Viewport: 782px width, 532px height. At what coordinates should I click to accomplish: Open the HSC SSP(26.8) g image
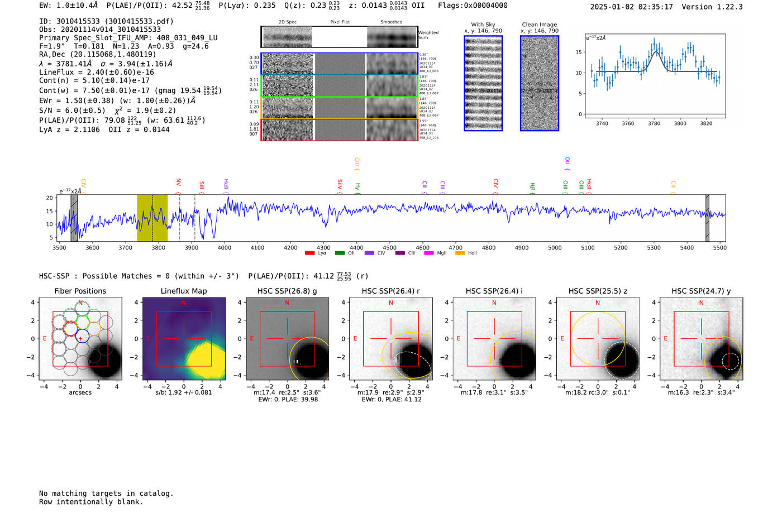(x=287, y=339)
